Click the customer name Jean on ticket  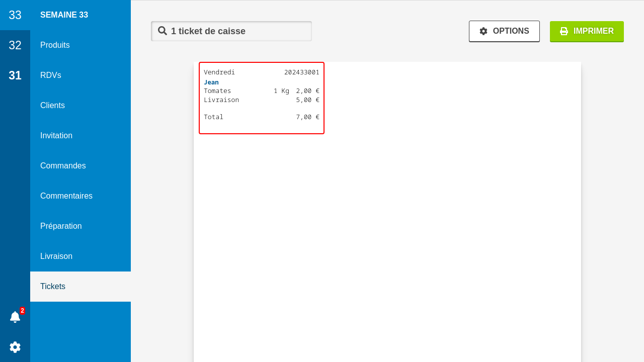211,82
